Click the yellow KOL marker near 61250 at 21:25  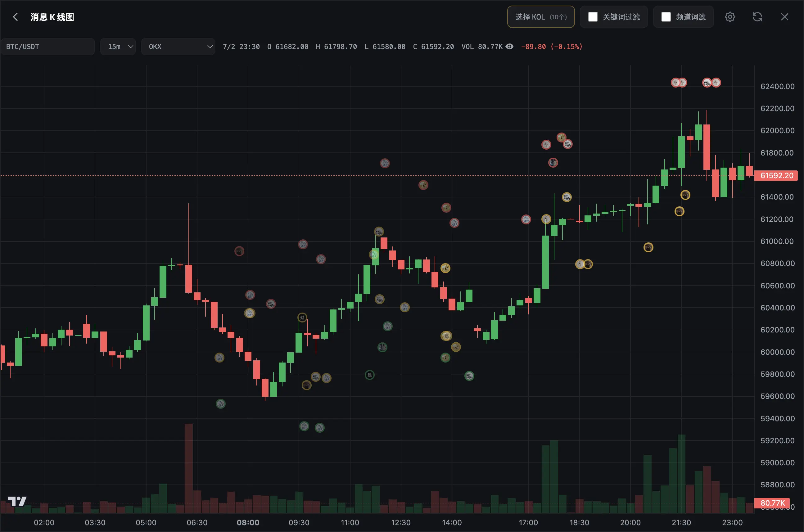(679, 211)
